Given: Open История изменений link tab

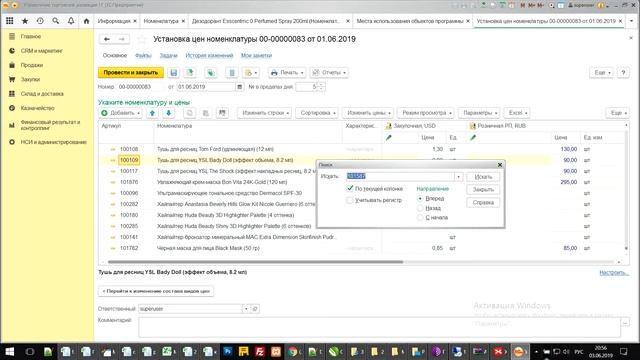Looking at the screenshot, I should (209, 56).
